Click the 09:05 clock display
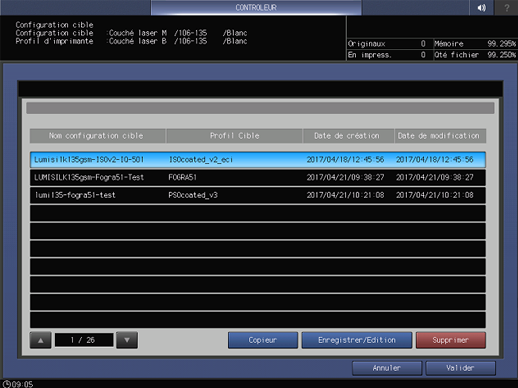 pyautogui.click(x=18, y=384)
